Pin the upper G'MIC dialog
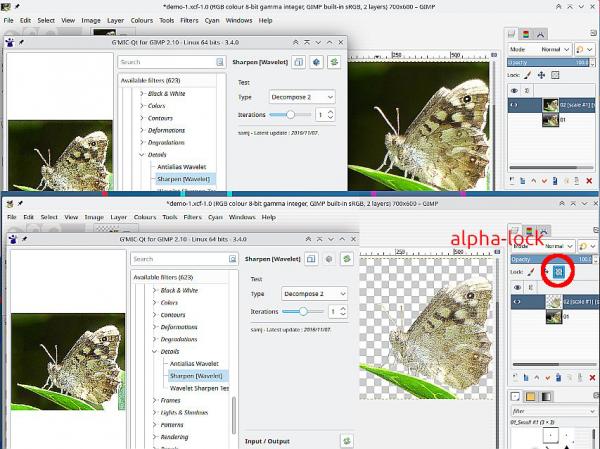The width and height of the screenshot is (600, 449). (21, 42)
